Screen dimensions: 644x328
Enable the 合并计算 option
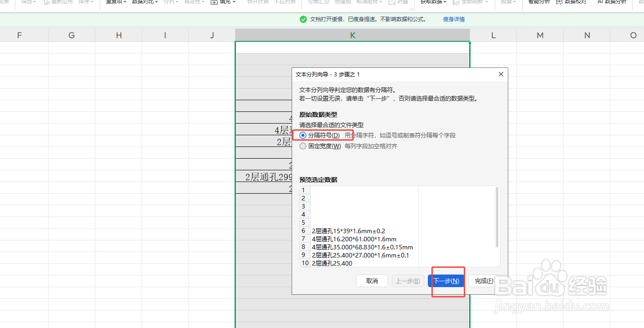257,3
